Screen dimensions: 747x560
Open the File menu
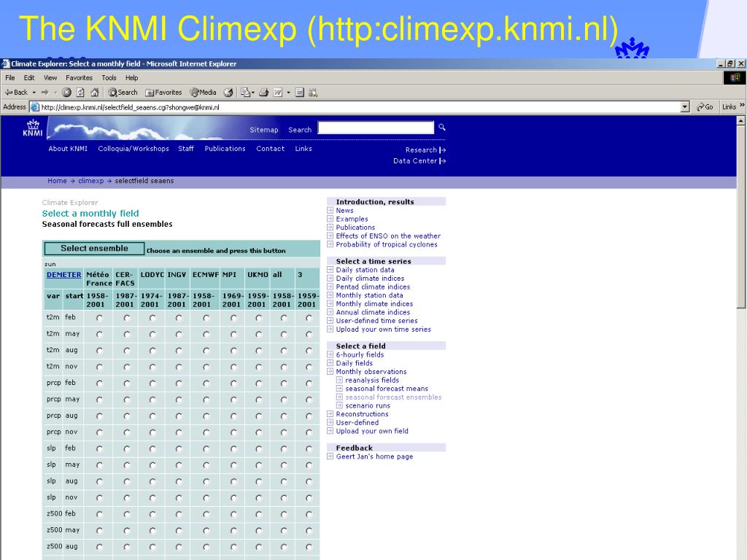pos(10,77)
